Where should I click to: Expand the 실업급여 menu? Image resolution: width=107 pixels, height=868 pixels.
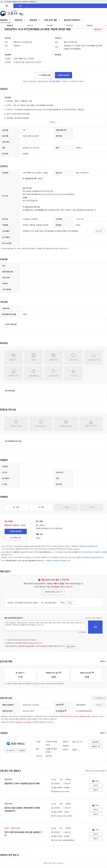(x=35, y=20)
